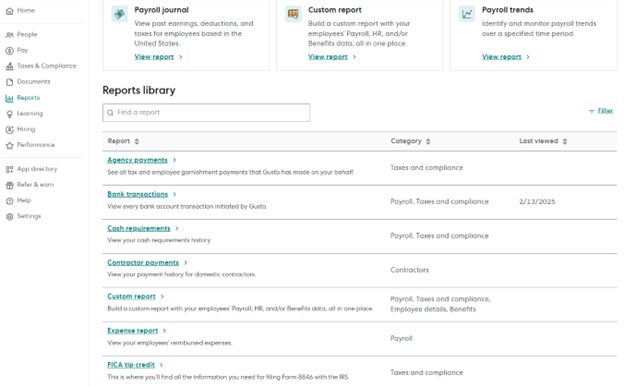Click the Contractors category text

point(410,270)
